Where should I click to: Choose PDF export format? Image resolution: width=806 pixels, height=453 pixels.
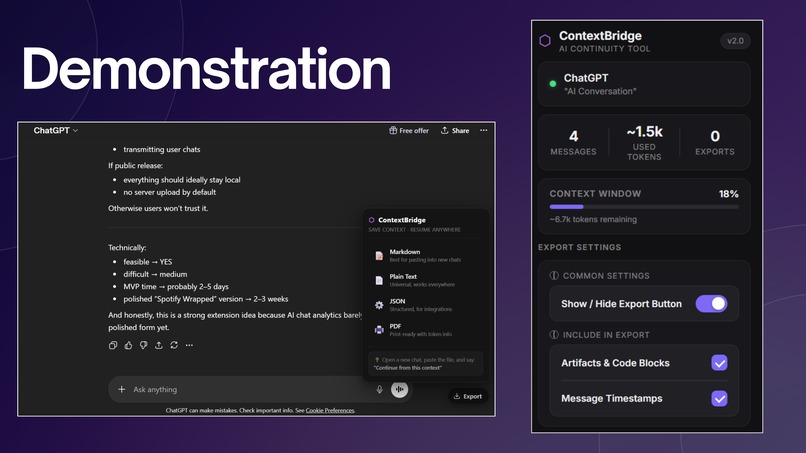[x=425, y=330]
